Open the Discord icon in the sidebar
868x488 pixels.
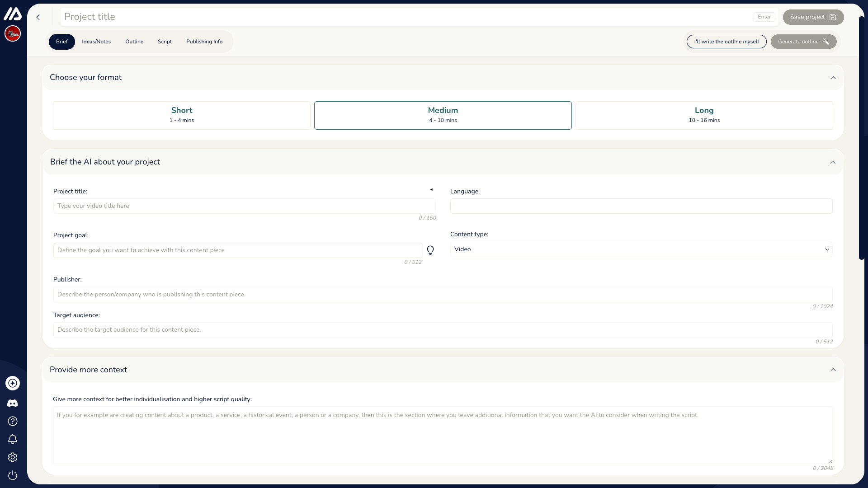(13, 403)
